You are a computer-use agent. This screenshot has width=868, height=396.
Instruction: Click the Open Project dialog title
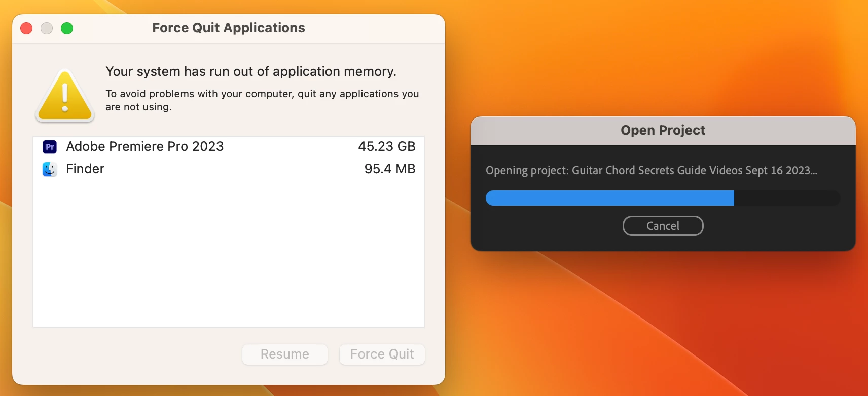[663, 130]
